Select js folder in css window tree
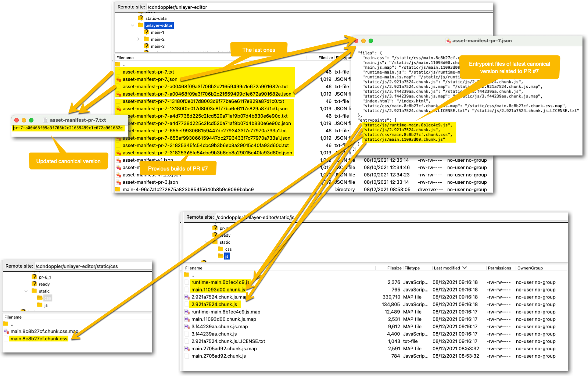The image size is (588, 376). pos(46,305)
